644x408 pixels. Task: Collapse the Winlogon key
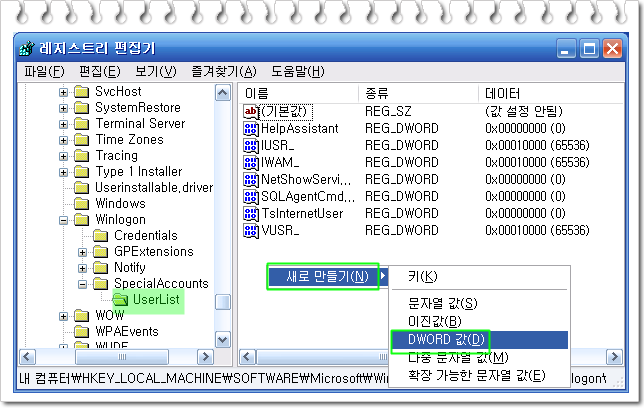tap(63, 220)
